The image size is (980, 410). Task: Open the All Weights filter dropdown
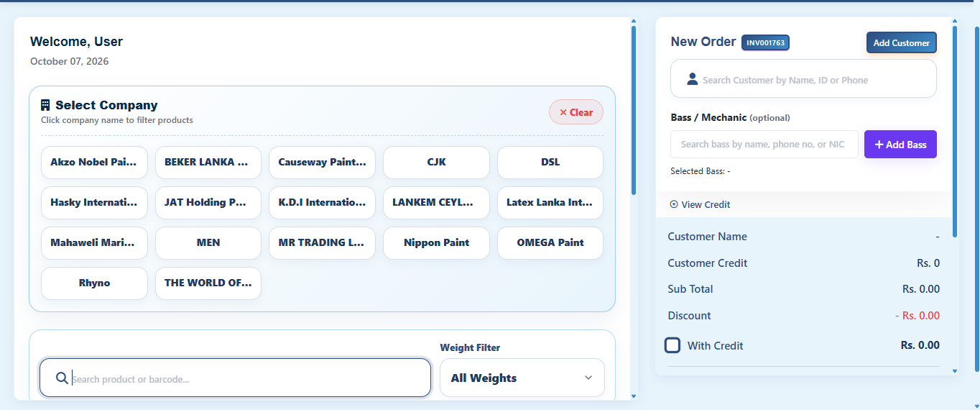tap(522, 378)
